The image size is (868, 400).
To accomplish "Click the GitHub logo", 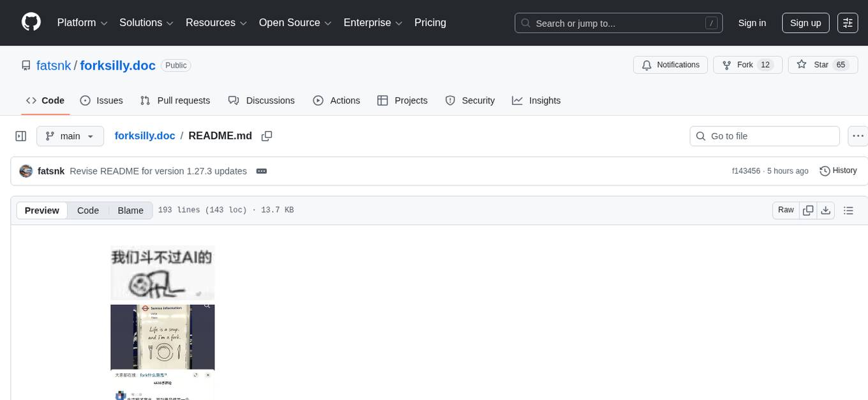I will 31,22.
